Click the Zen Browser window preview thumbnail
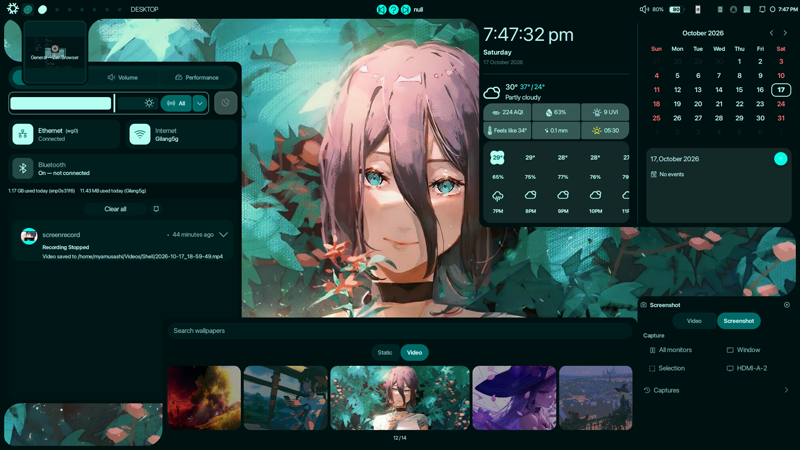The image size is (800, 450). [55, 52]
